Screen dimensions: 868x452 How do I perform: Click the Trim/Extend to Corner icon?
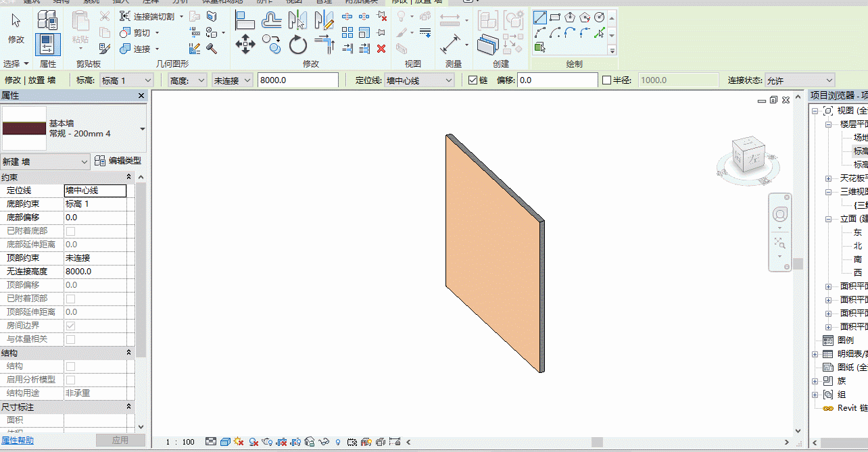pyautogui.click(x=325, y=45)
